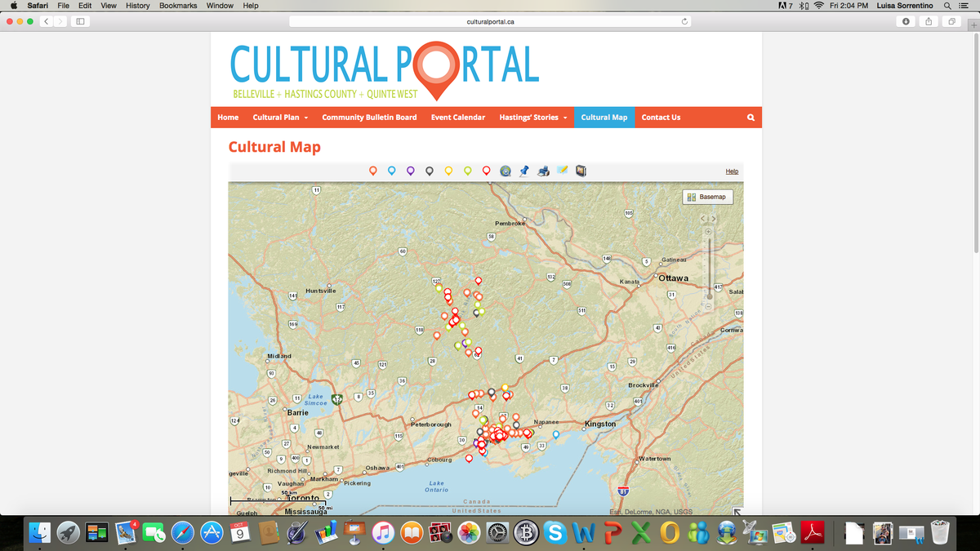Show Safari sidebar
The height and width of the screenshot is (551, 980).
click(x=81, y=21)
